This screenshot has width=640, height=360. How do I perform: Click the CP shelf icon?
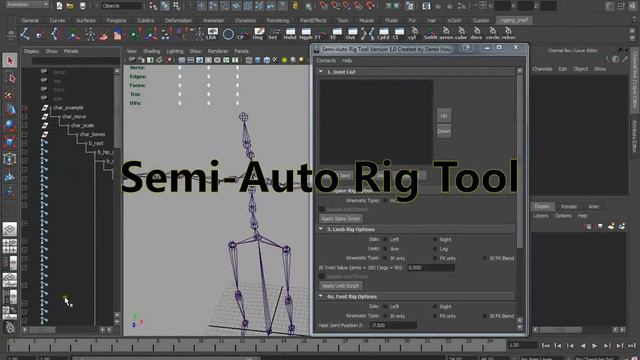coord(242,34)
